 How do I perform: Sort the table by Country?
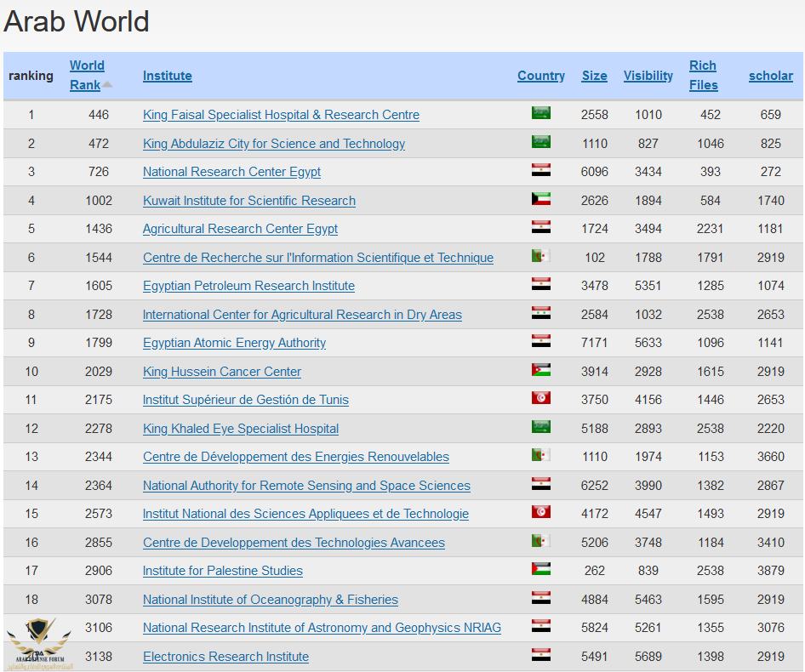[x=541, y=76]
